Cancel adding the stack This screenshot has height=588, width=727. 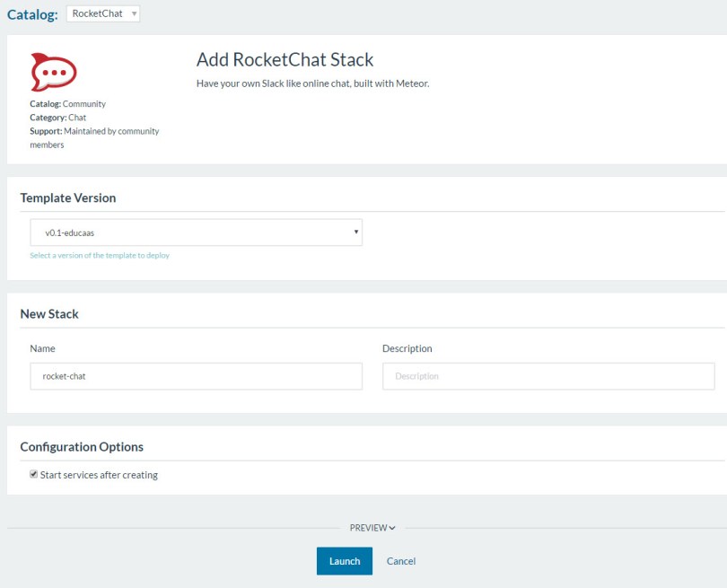pyautogui.click(x=401, y=561)
